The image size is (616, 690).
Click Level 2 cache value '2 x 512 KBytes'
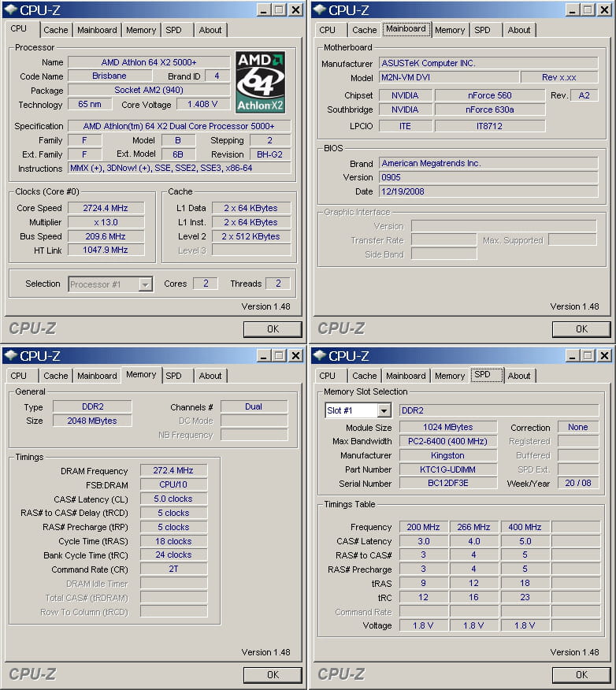click(x=250, y=236)
